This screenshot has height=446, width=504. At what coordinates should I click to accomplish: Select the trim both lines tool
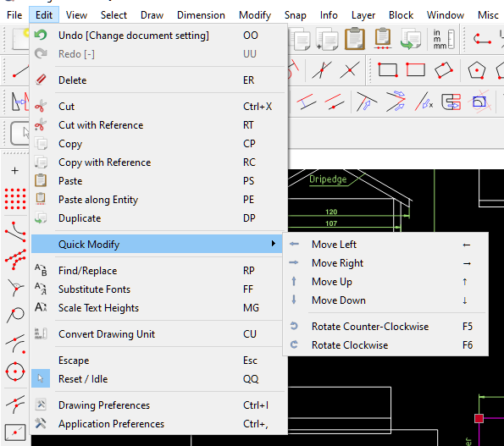click(396, 102)
